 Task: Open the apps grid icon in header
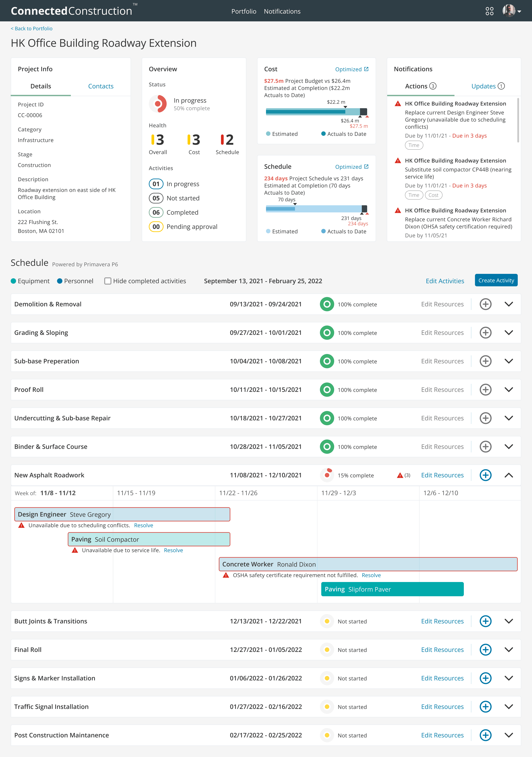click(489, 11)
